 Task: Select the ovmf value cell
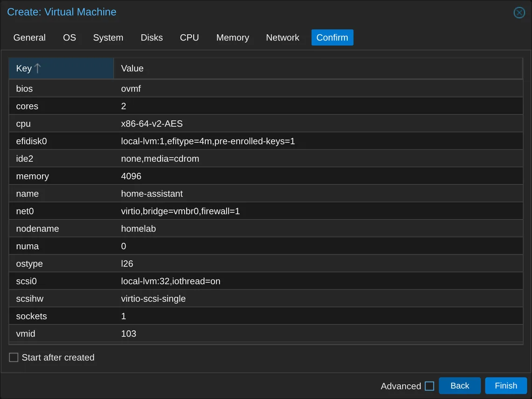pyautogui.click(x=318, y=89)
